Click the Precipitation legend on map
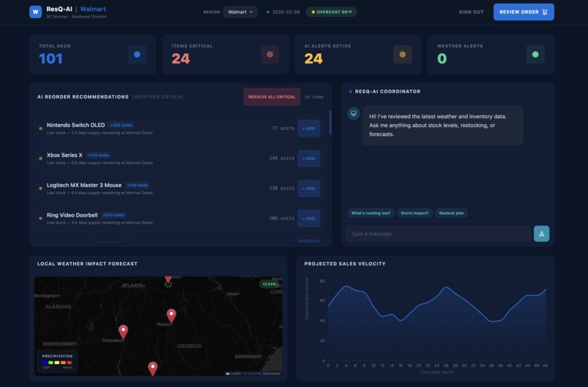The image size is (588, 387). tap(58, 361)
